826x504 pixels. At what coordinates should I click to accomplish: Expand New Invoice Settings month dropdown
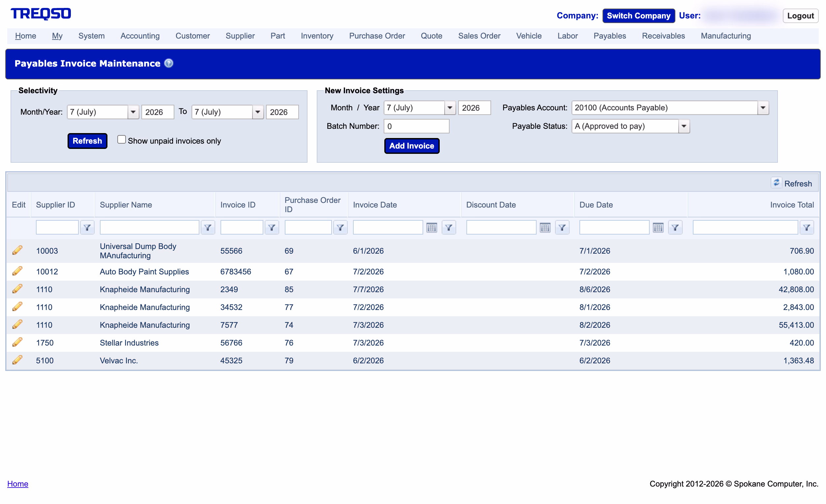(x=450, y=108)
